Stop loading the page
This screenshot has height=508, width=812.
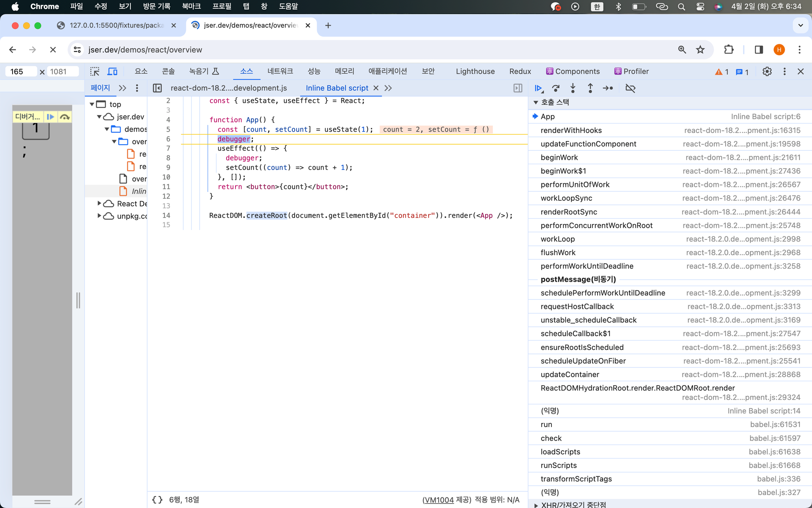click(53, 50)
